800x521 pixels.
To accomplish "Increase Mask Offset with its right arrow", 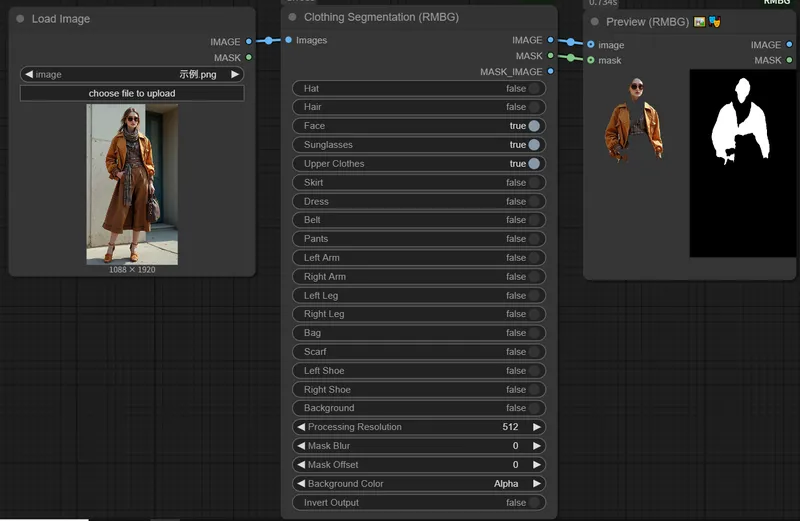I will pyautogui.click(x=537, y=465).
